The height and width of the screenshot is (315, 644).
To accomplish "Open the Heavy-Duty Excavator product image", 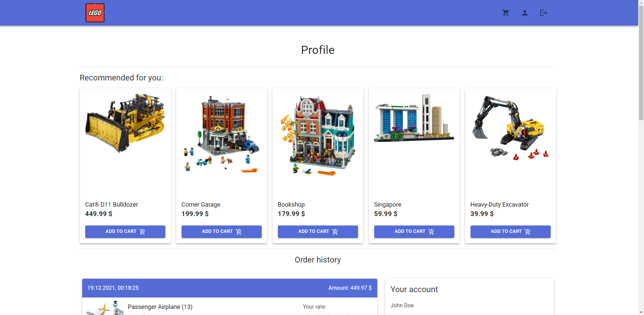I will pos(511,128).
